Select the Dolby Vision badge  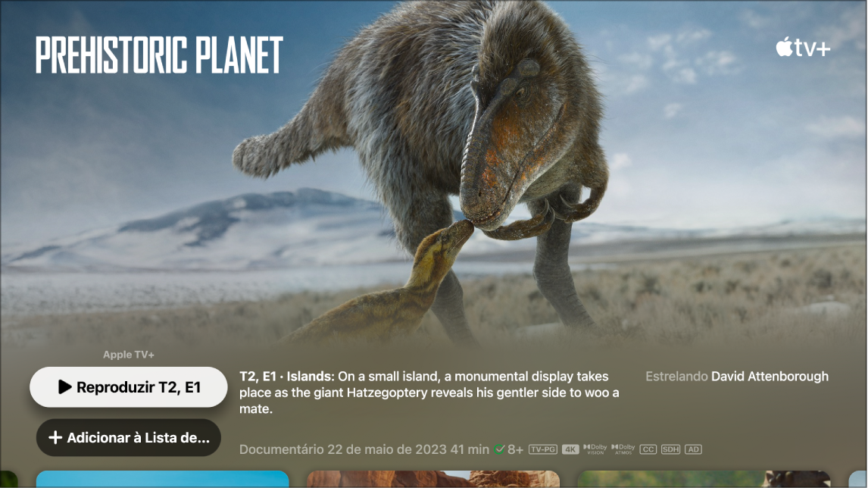pyautogui.click(x=595, y=449)
